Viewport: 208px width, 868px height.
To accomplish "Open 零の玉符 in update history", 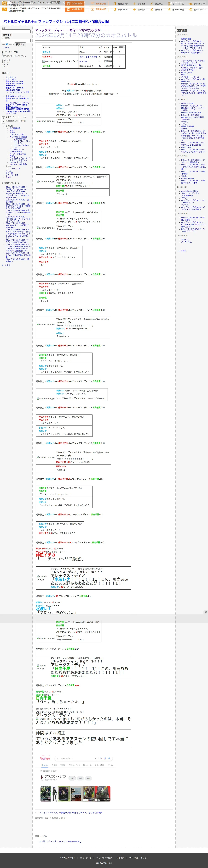I will 185,240.
